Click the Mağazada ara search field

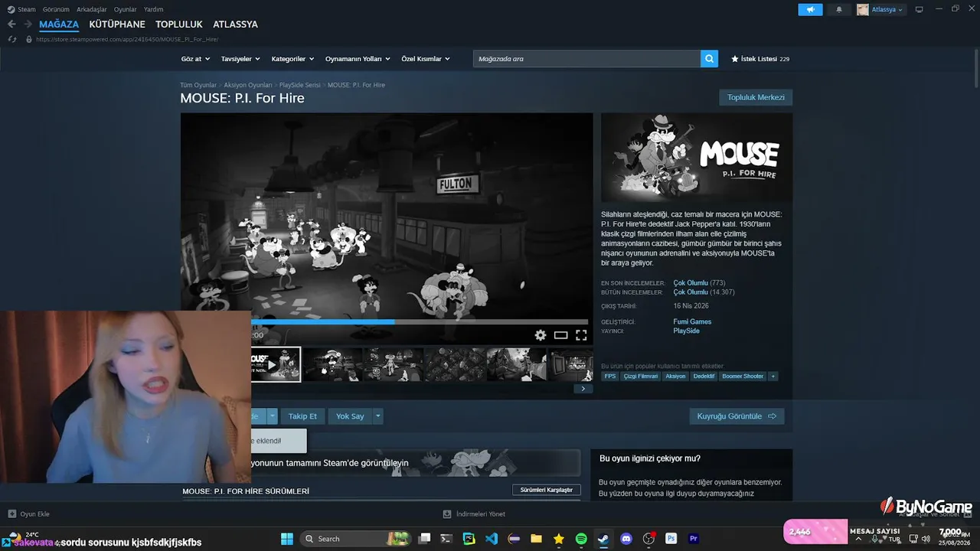click(x=586, y=58)
